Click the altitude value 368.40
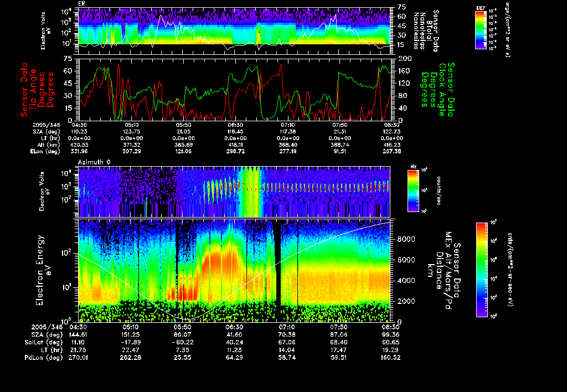The height and width of the screenshot is (392, 567). (288, 145)
